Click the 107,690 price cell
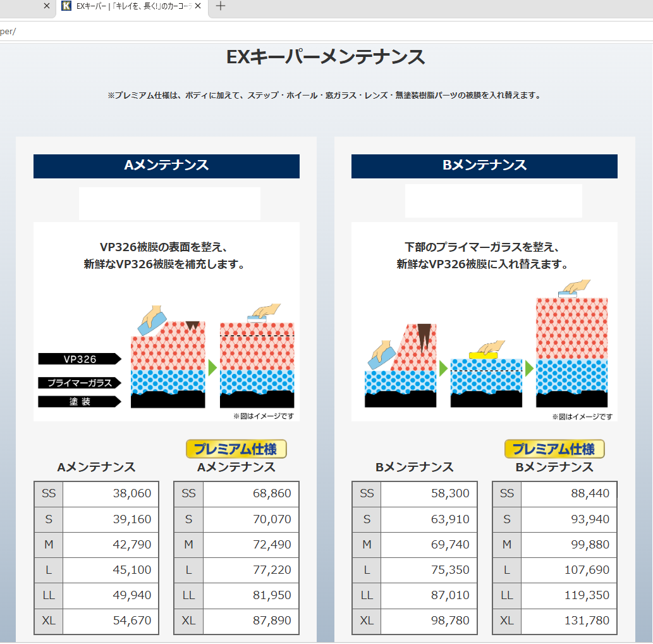 (x=569, y=570)
